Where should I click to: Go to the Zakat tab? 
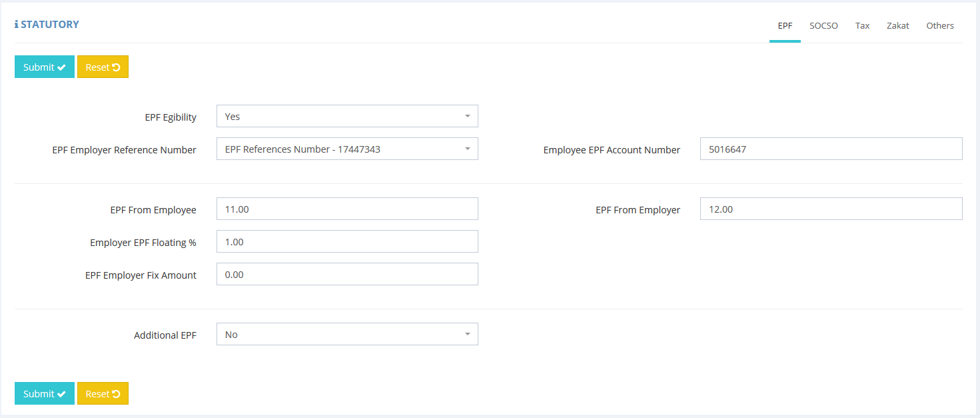point(897,26)
